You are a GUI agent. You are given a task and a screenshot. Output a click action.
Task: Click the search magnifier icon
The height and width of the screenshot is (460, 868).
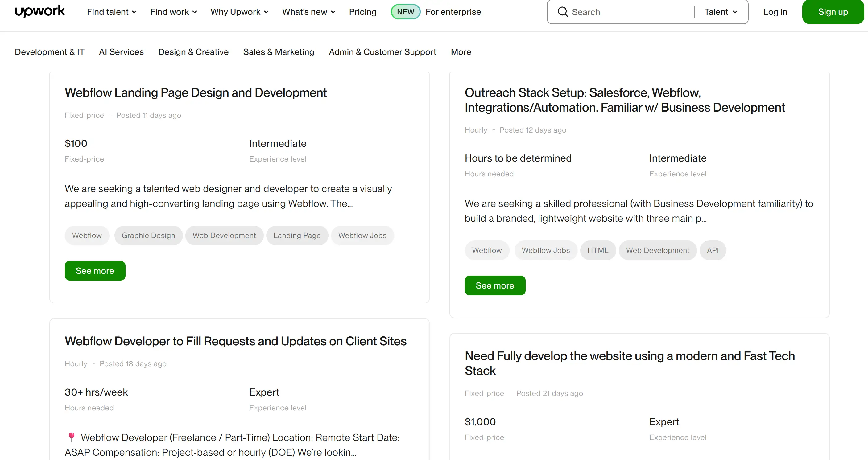(562, 12)
